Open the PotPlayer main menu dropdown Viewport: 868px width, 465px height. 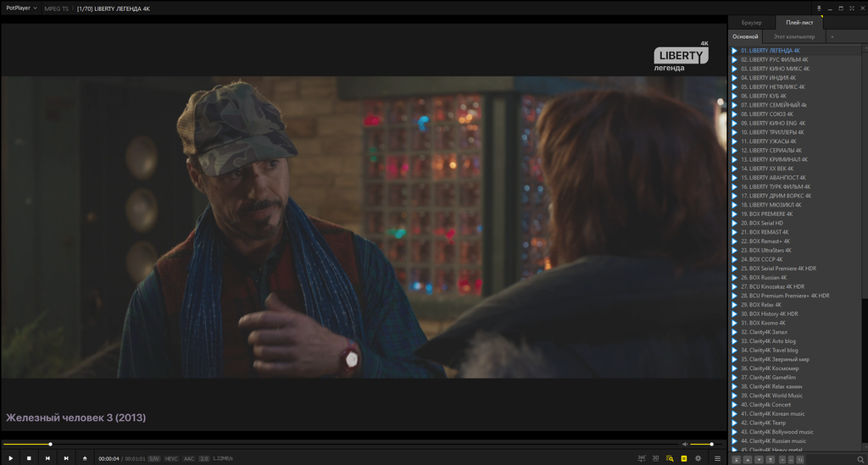[x=21, y=8]
